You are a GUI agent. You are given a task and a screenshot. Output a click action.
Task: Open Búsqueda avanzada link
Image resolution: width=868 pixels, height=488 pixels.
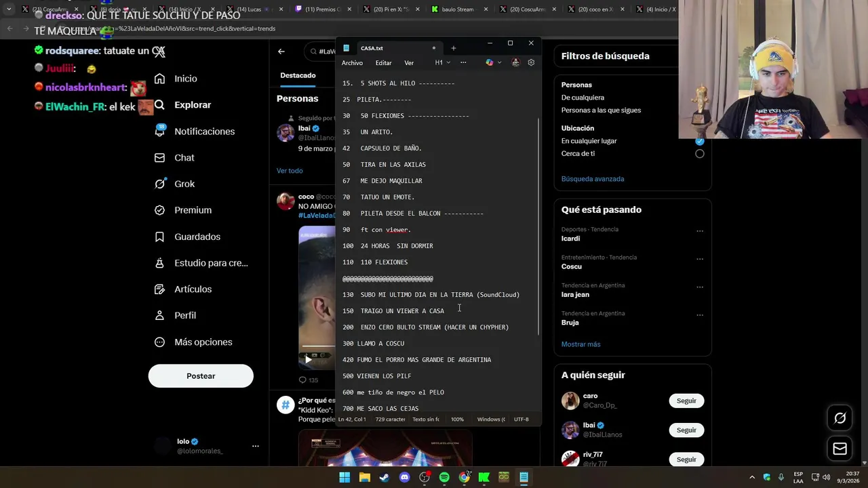593,179
